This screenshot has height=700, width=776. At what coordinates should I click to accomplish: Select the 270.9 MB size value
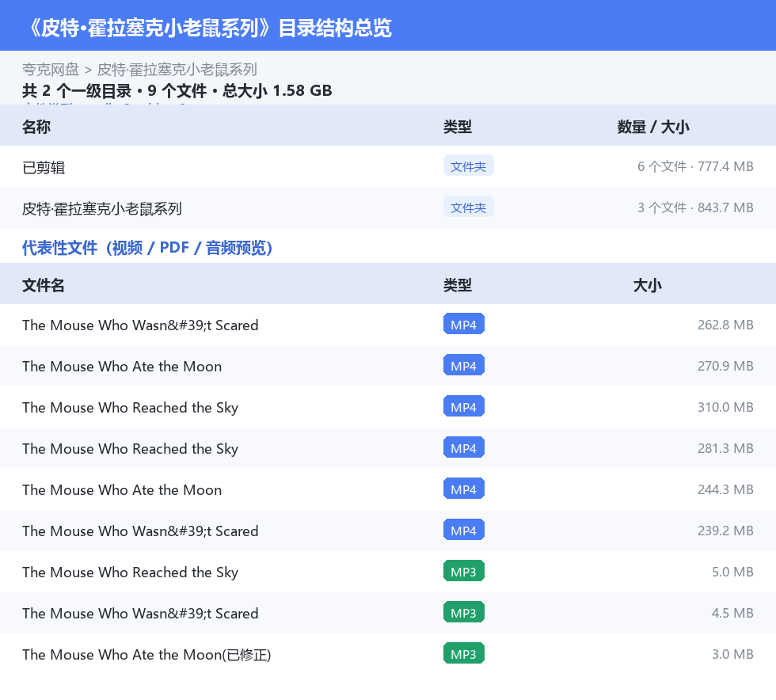point(725,366)
